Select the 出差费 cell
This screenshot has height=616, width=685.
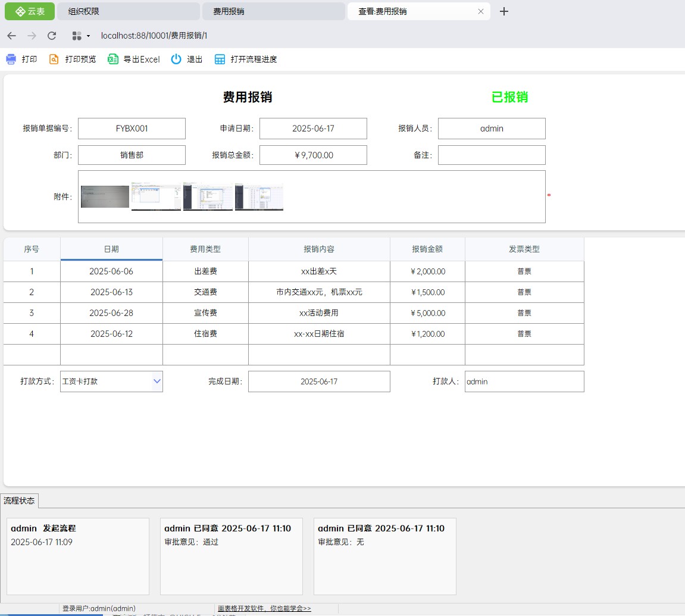[205, 271]
